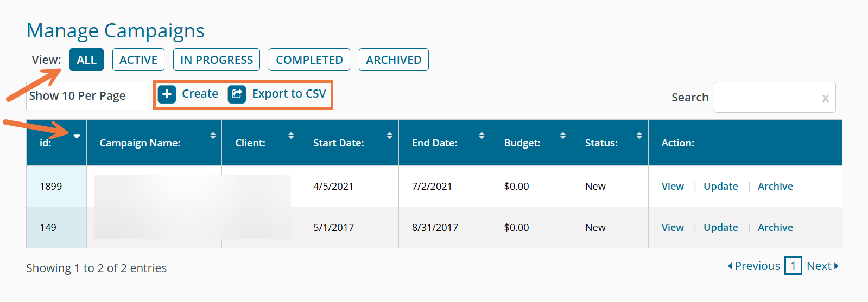Sort by Budget column arrows icon

click(563, 136)
